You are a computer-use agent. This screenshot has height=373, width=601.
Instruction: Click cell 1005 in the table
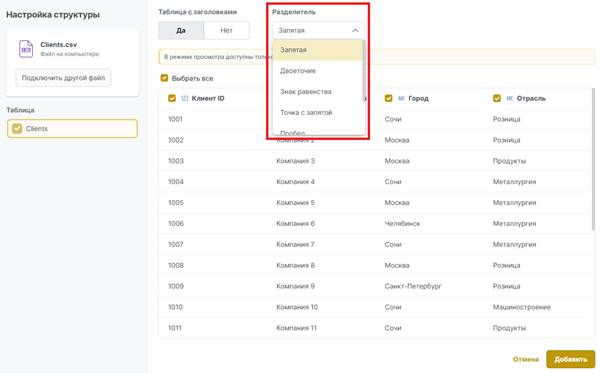point(176,203)
